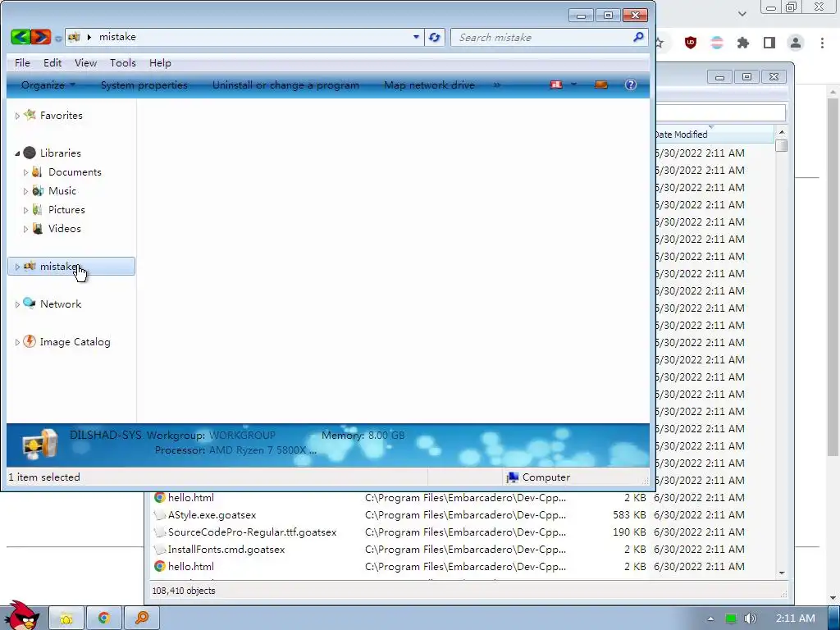Toggle the preview pane icon
Image resolution: width=840 pixels, height=630 pixels.
(601, 84)
